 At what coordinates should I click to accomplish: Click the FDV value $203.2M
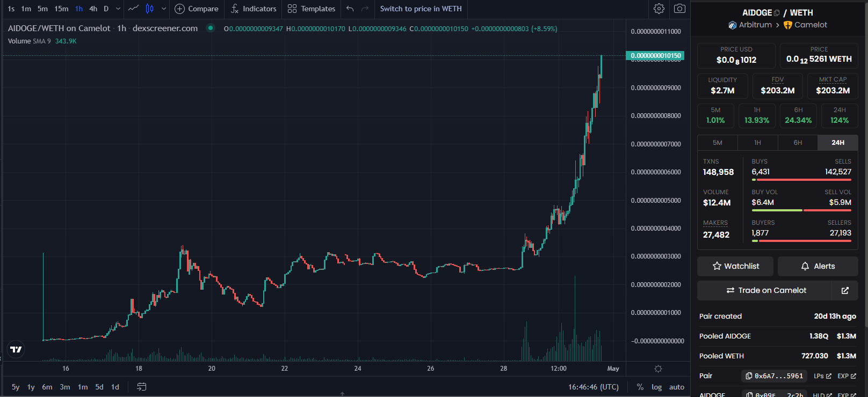pyautogui.click(x=778, y=91)
